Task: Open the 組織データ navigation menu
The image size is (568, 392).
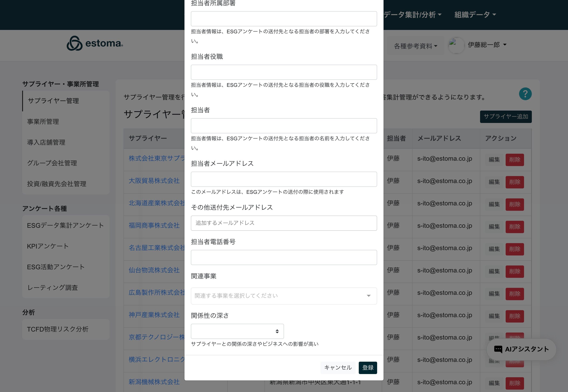Action: click(x=475, y=15)
